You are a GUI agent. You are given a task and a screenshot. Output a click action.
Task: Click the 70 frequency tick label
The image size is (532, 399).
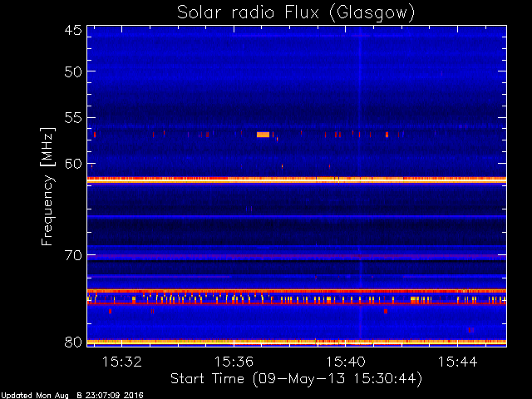click(73, 255)
